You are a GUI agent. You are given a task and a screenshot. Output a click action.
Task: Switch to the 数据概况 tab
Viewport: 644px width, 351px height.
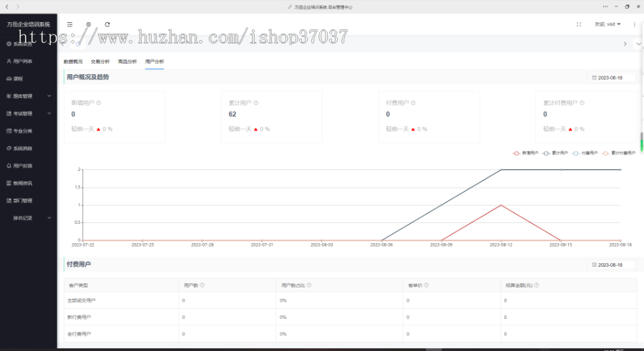pos(73,61)
